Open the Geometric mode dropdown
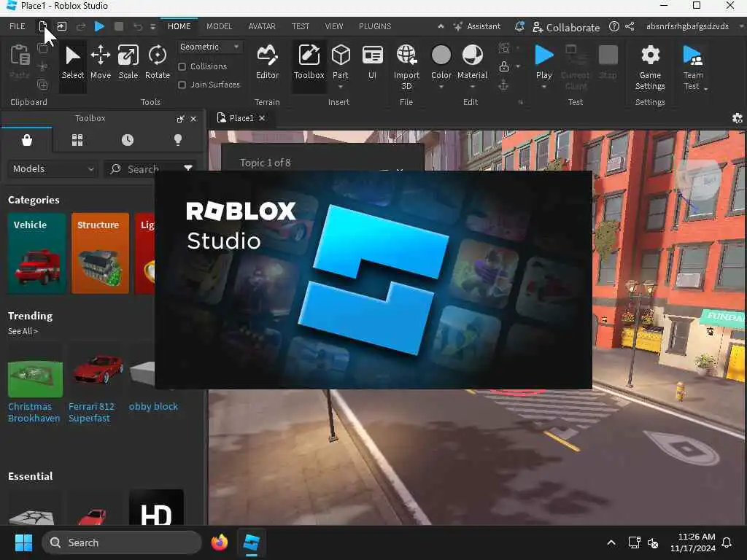Viewport: 747px width, 560px height. coord(209,47)
